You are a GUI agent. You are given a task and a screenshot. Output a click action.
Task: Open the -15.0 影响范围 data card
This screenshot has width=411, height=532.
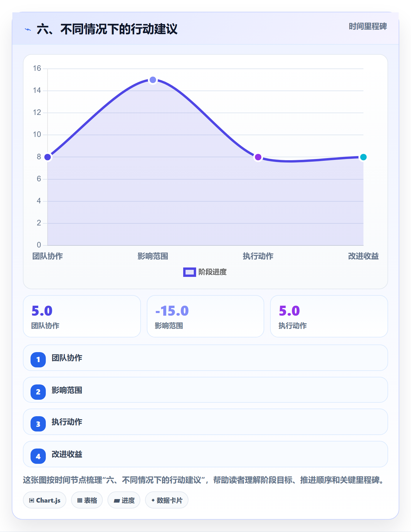click(206, 316)
